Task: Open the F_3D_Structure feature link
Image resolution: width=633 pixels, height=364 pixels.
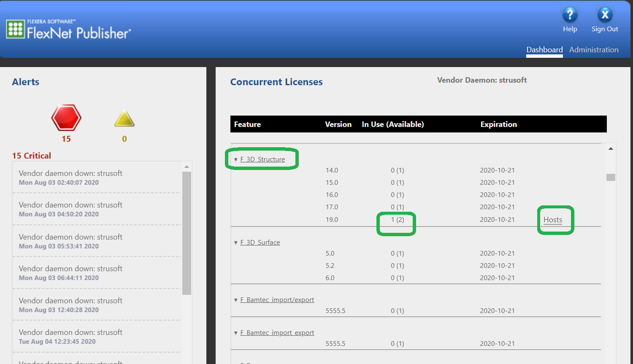Action: point(262,159)
